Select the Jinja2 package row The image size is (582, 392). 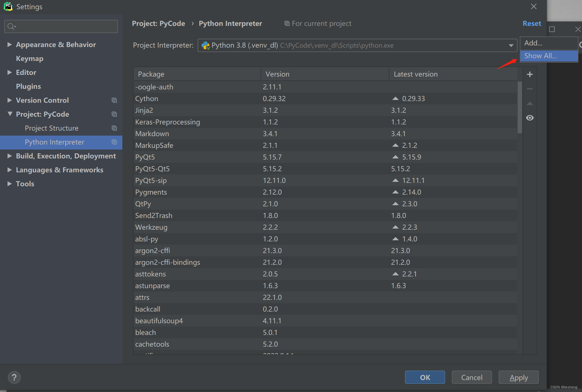point(325,110)
